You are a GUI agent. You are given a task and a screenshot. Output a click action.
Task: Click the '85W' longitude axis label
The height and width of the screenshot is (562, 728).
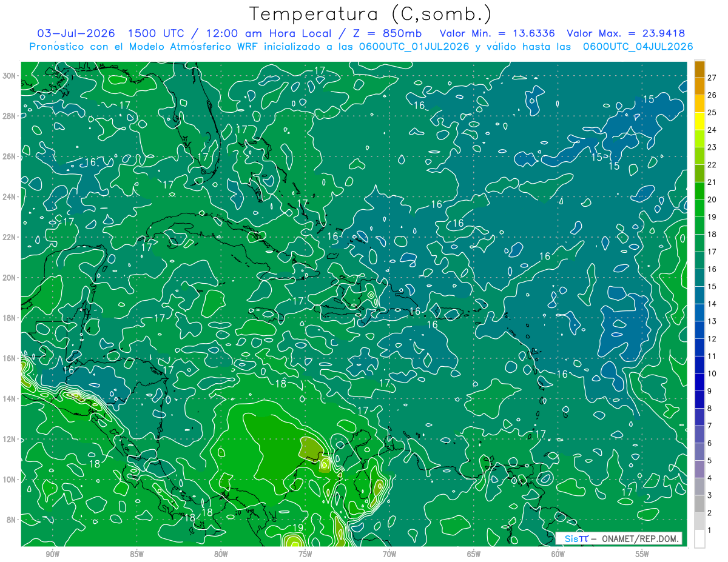coord(136,555)
